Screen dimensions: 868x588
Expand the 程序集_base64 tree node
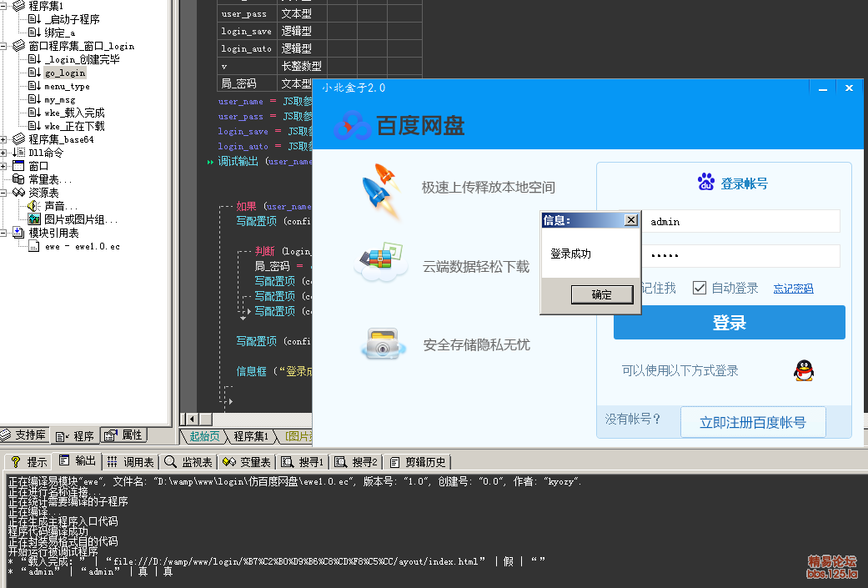tap(5, 139)
